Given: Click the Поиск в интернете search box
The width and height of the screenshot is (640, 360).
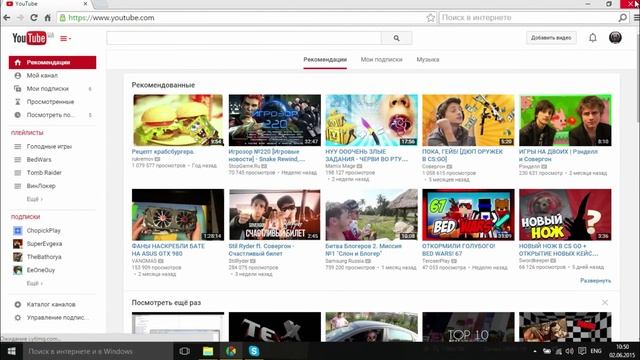Looking at the screenshot, I should [529, 18].
